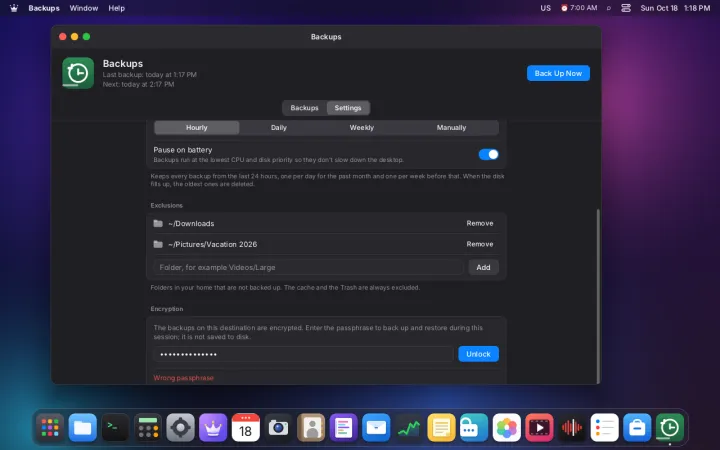Open Calculator from the dock

[x=148, y=428]
